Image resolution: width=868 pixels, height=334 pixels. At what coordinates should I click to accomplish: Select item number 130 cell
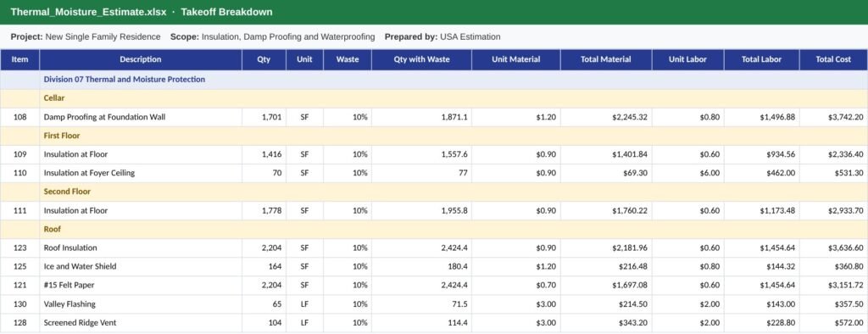20,304
